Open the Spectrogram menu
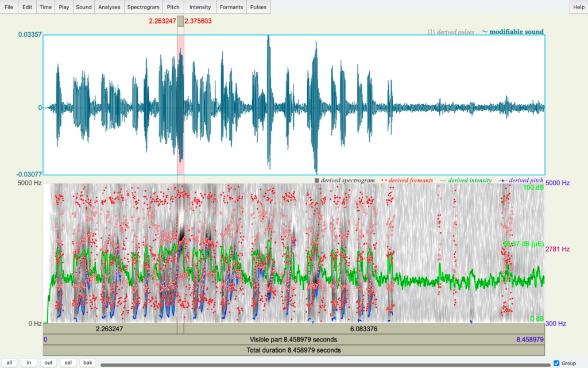This screenshot has height=368, width=588. (x=143, y=7)
